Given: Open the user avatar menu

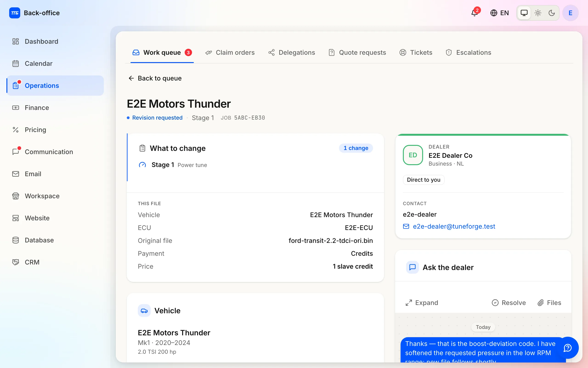Looking at the screenshot, I should pyautogui.click(x=570, y=13).
